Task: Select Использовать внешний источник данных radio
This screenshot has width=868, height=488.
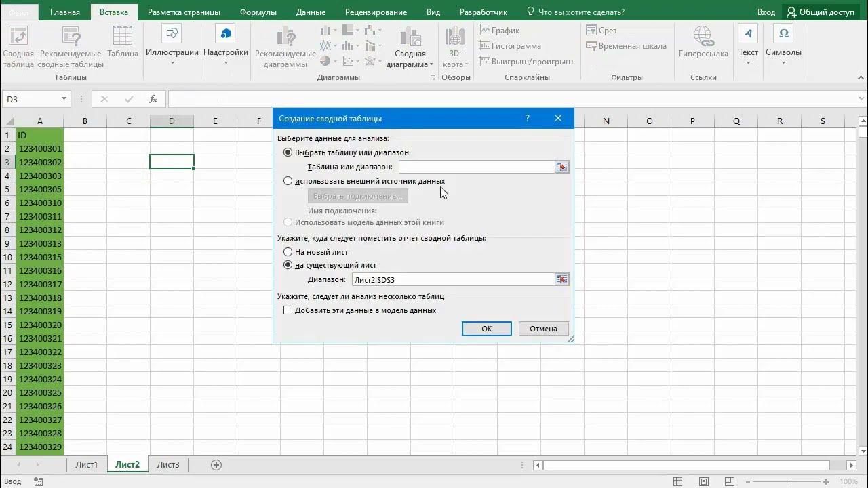Action: [x=288, y=181]
